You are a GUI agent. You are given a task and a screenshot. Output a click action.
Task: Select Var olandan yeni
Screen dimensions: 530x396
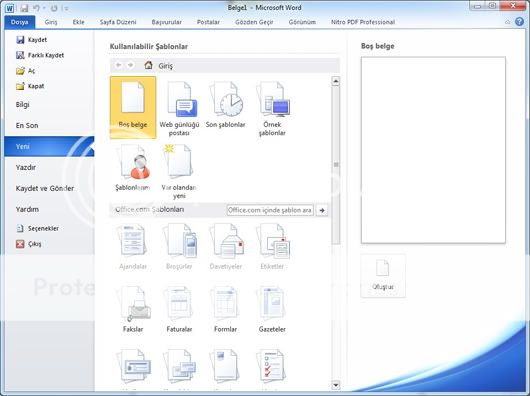179,171
